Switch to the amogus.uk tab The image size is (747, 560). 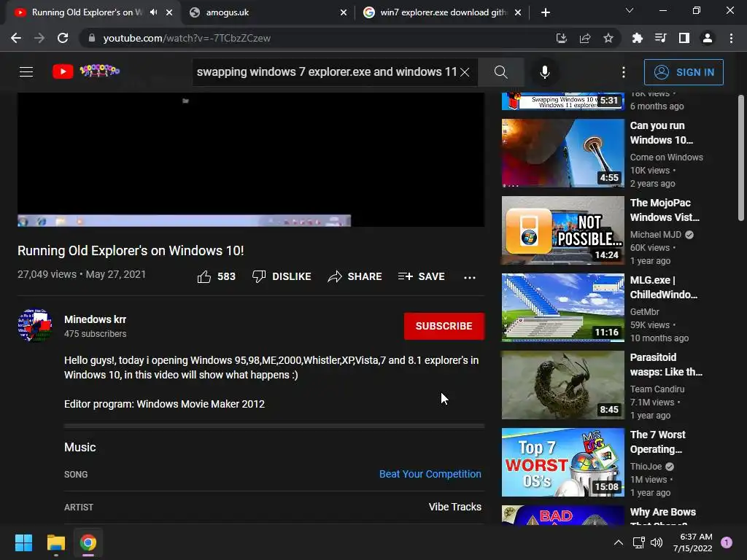click(268, 12)
